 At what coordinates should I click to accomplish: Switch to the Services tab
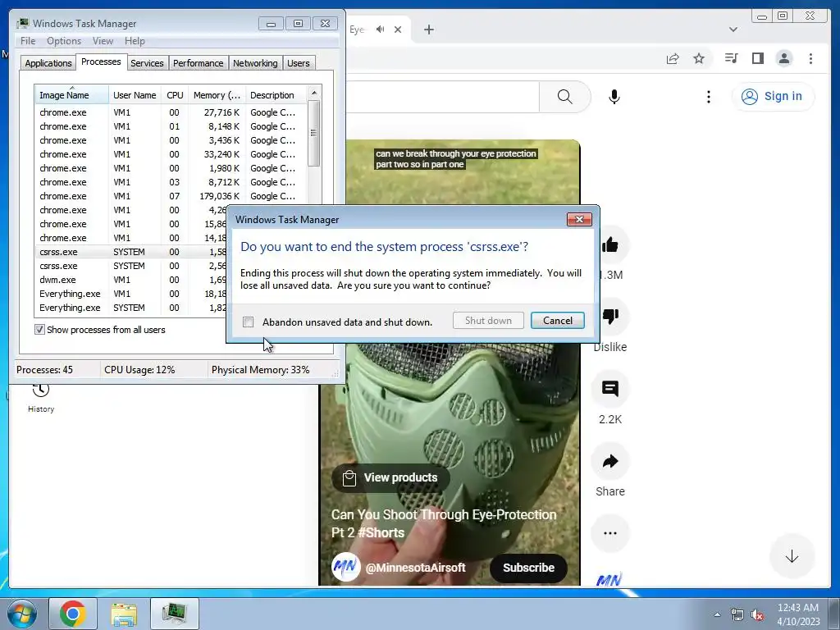(x=147, y=62)
